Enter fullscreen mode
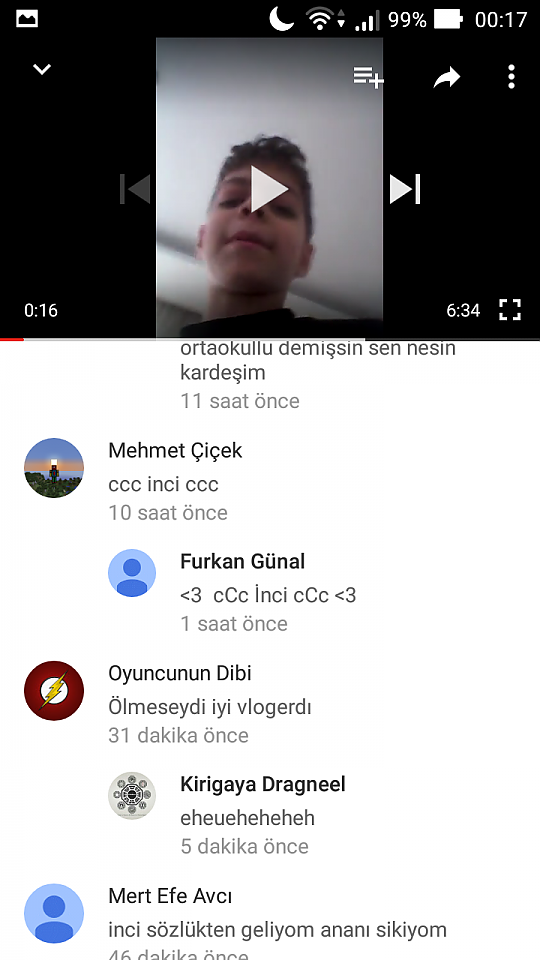The image size is (540, 960). (509, 310)
